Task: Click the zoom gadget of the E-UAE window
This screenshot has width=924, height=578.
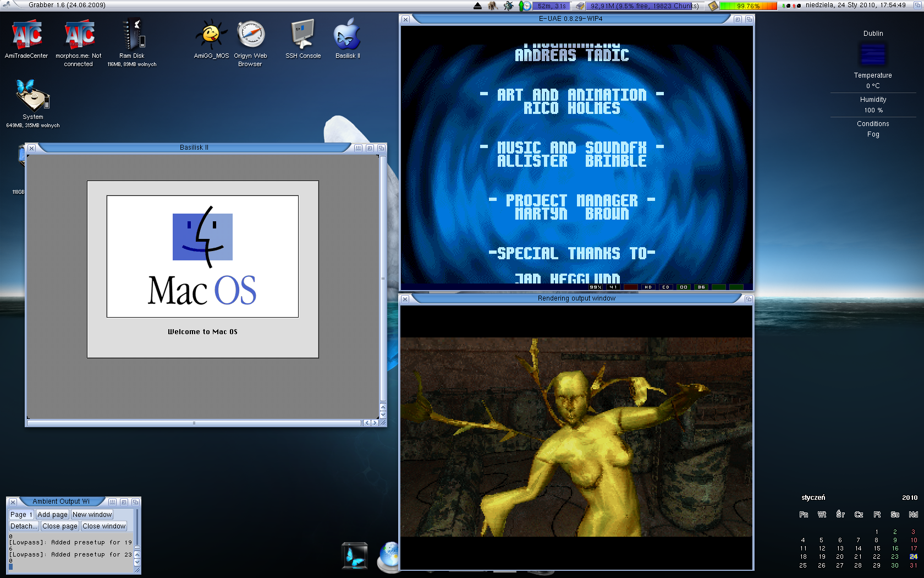Action: tap(738, 19)
